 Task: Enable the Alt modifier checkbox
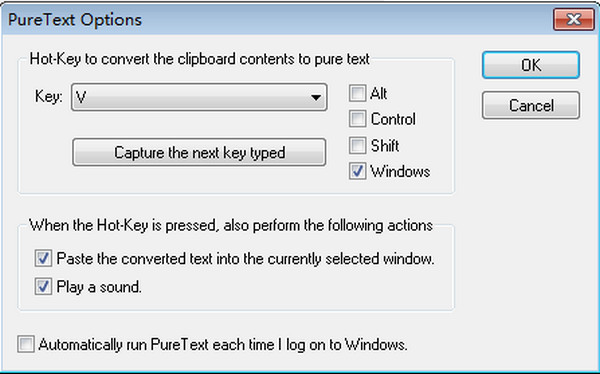(357, 93)
